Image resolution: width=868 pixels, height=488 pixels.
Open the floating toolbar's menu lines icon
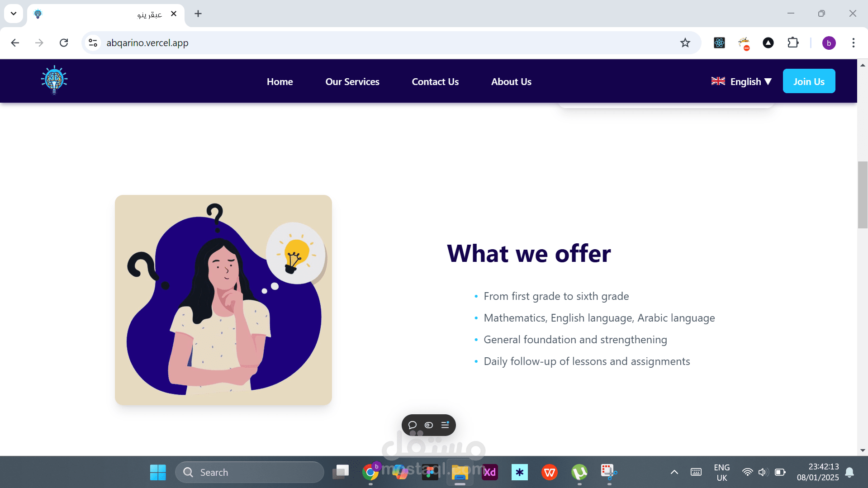[445, 425]
